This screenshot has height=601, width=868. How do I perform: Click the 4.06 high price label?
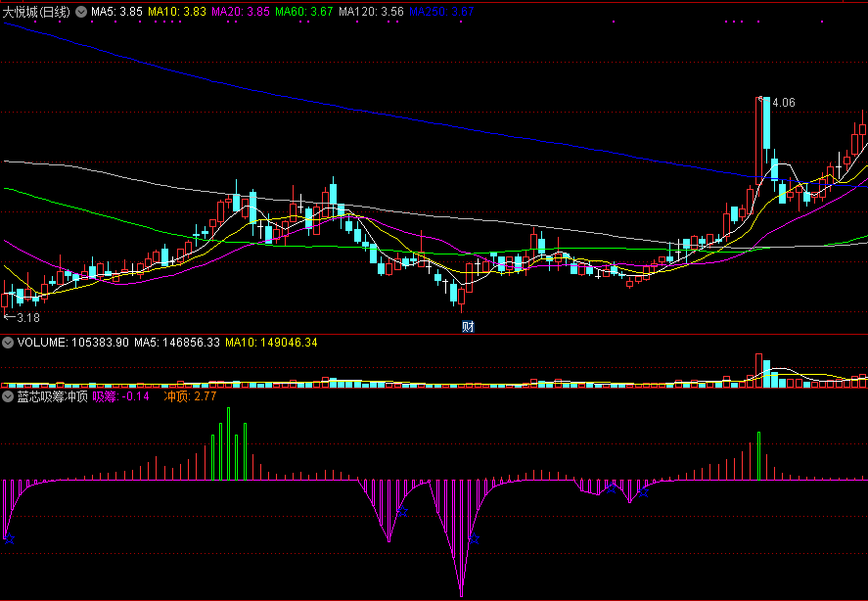pos(783,103)
